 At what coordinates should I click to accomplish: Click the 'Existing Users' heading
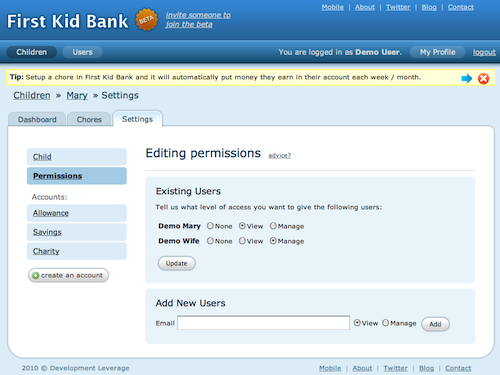click(188, 191)
